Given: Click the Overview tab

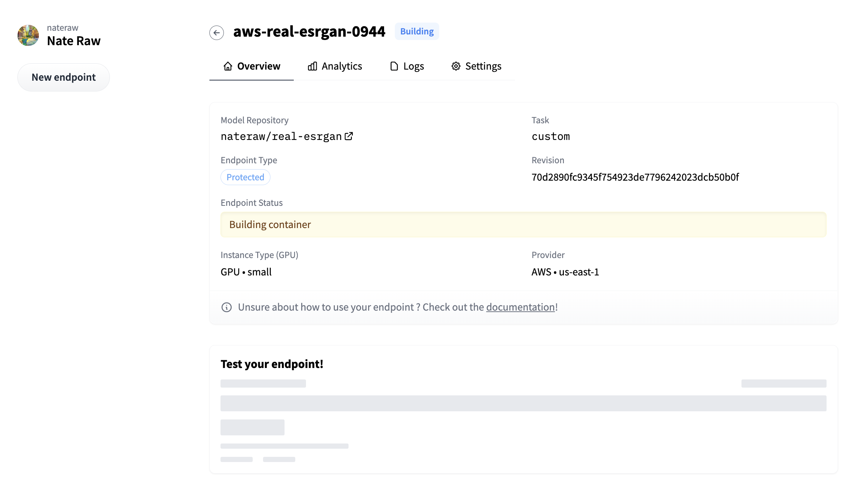Looking at the screenshot, I should tap(251, 66).
